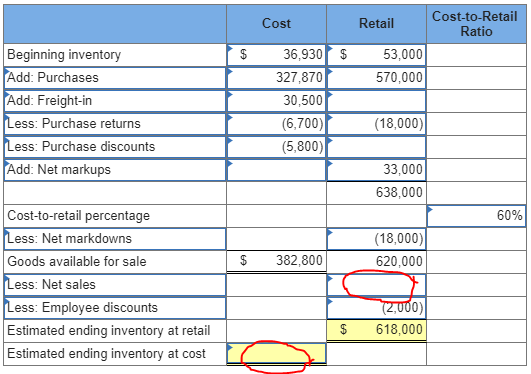531x374 pixels.
Task: Select the freight-in cost cell 30,500
Action: 276,101
